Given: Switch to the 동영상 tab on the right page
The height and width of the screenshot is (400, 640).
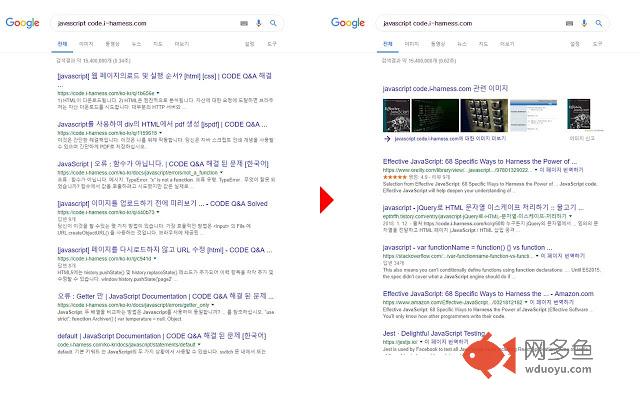Looking at the screenshot, I should pos(438,44).
